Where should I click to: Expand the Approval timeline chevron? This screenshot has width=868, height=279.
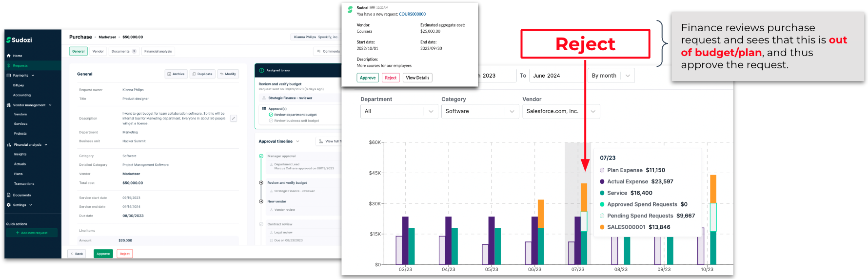coord(297,141)
